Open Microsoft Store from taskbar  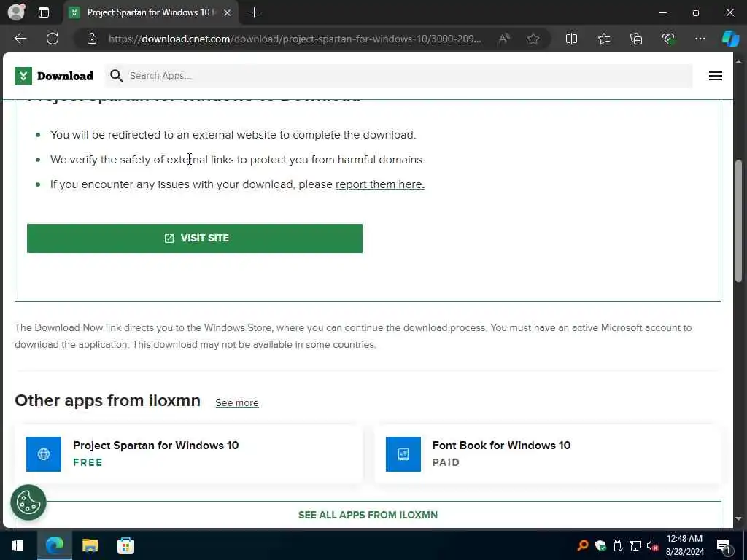pos(125,545)
